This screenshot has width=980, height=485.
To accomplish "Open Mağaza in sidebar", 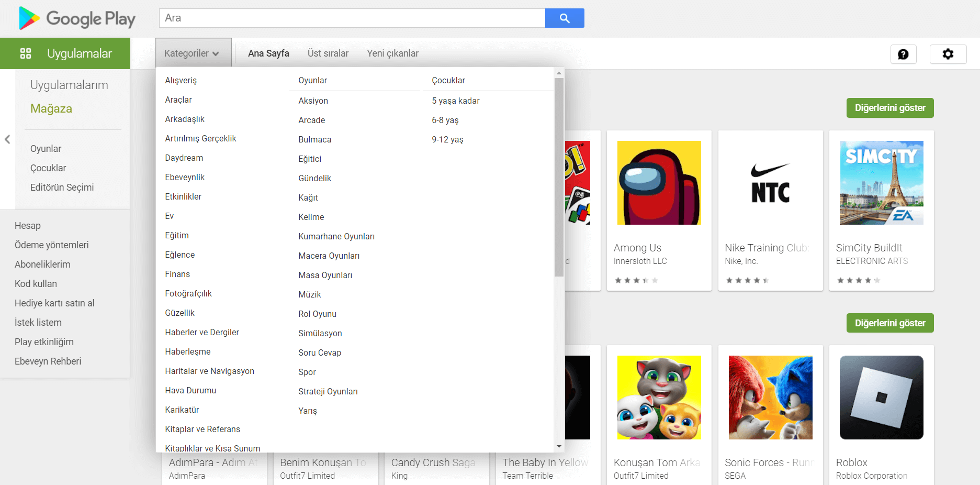I will [x=51, y=108].
